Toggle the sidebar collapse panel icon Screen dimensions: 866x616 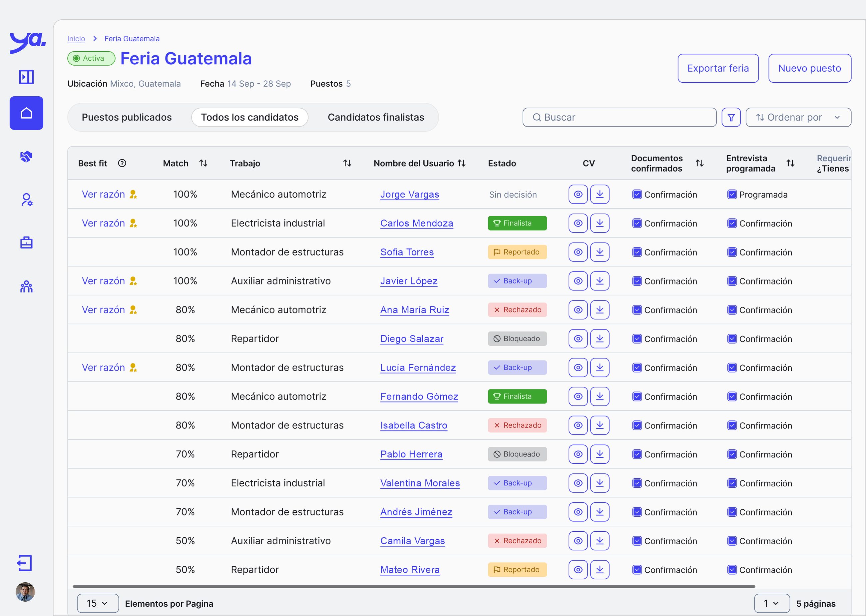coord(26,77)
